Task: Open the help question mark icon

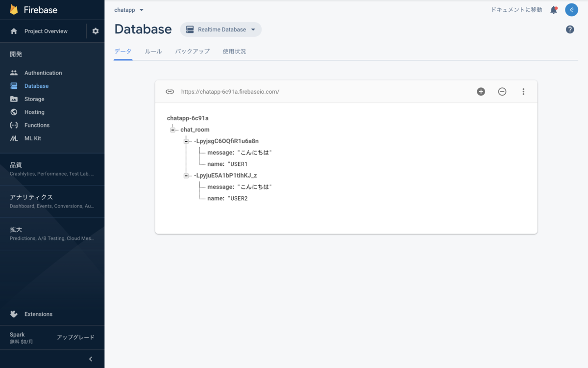Action: pyautogui.click(x=570, y=29)
